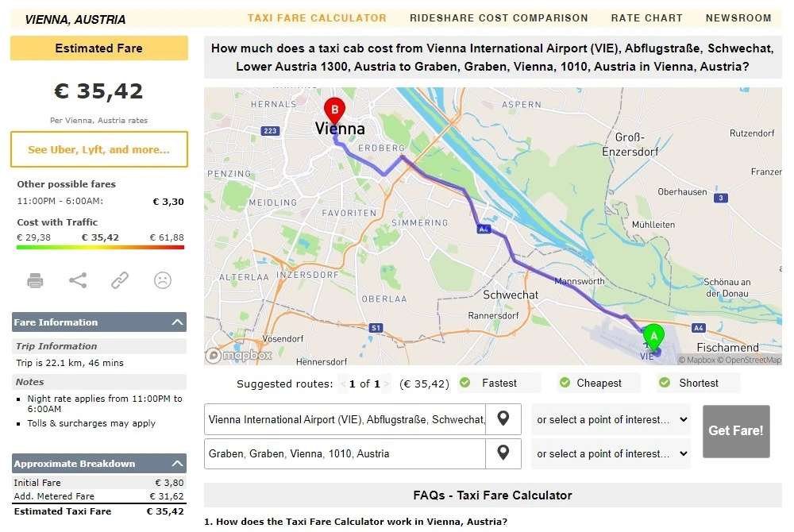Toggle the Fastest route option

(x=499, y=383)
